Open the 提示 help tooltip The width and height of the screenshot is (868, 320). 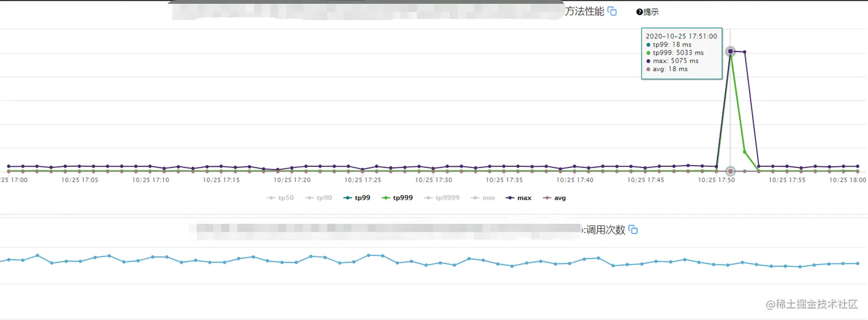(x=647, y=12)
